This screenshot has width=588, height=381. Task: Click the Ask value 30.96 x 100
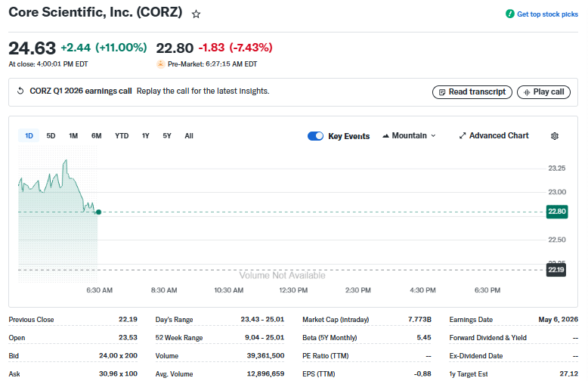click(x=118, y=374)
